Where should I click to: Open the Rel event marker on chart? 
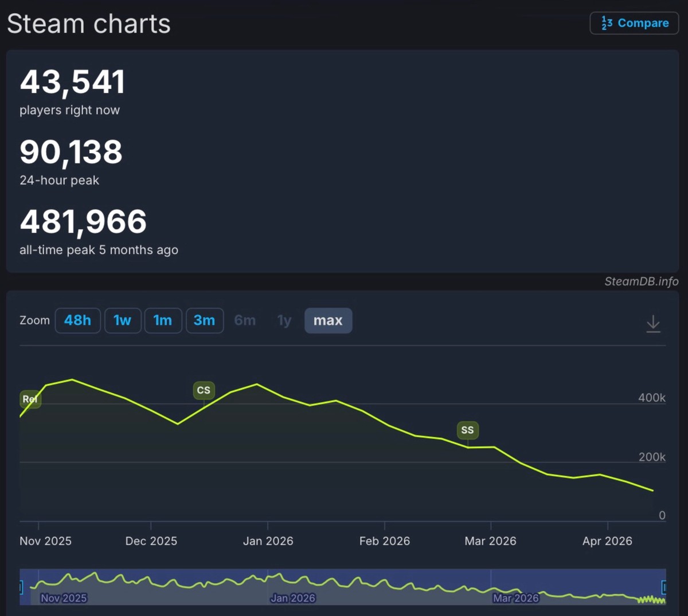click(x=30, y=399)
